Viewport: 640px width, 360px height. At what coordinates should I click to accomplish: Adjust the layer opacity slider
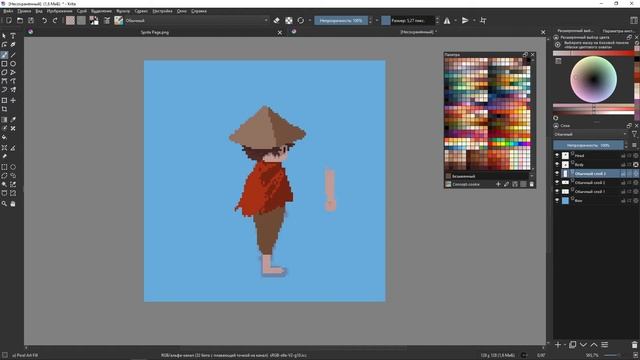[x=588, y=145]
